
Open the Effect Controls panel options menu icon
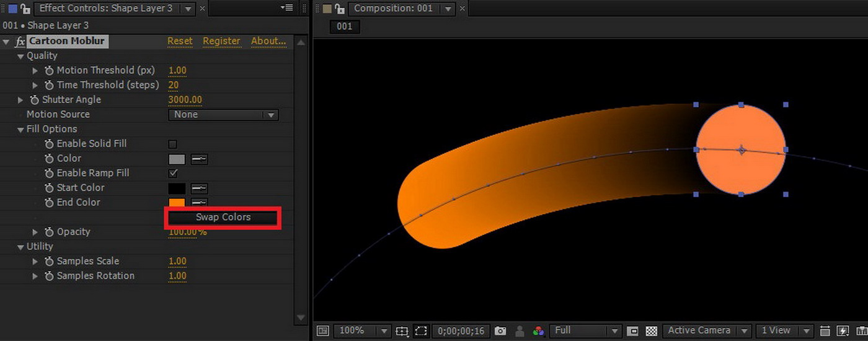coord(286,7)
